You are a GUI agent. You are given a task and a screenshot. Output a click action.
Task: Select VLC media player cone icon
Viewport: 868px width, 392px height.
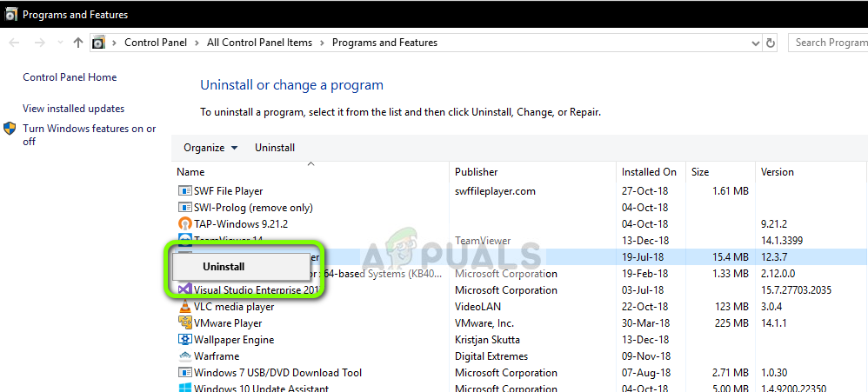[x=184, y=306]
